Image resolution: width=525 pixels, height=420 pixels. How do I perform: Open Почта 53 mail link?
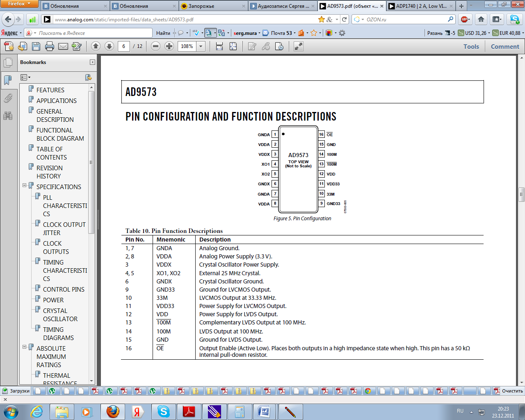[278, 33]
